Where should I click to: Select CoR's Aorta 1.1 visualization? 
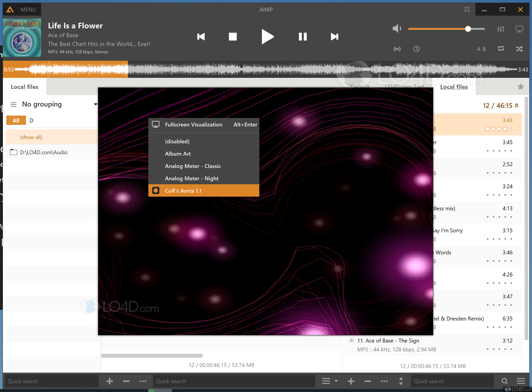[204, 191]
